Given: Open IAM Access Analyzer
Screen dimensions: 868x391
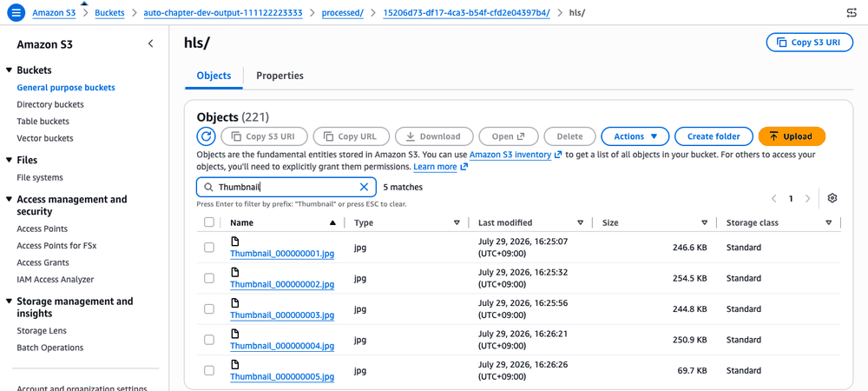Looking at the screenshot, I should coord(56,279).
